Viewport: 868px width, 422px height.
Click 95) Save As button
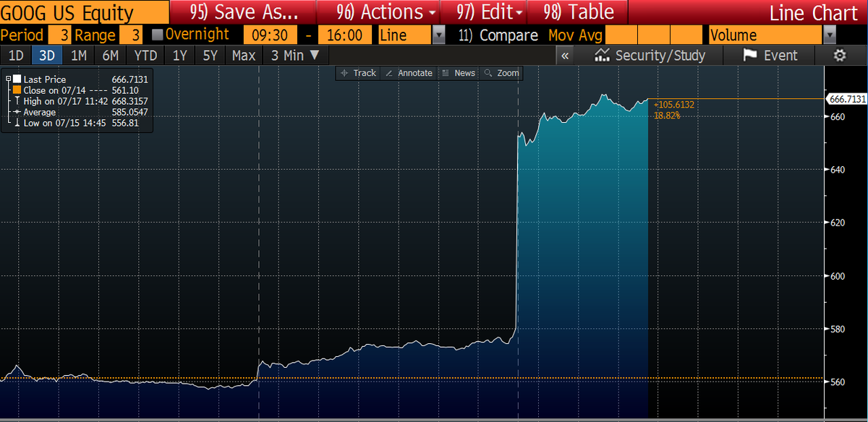pos(243,12)
